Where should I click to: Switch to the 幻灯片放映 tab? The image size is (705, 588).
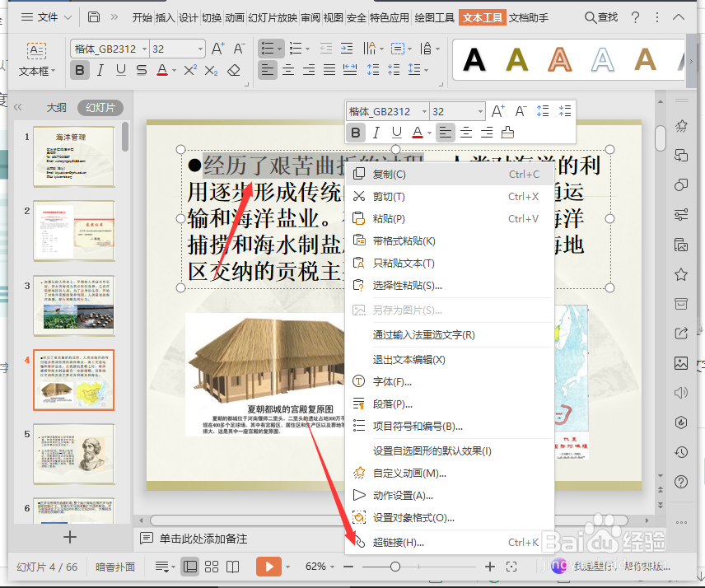click(273, 17)
